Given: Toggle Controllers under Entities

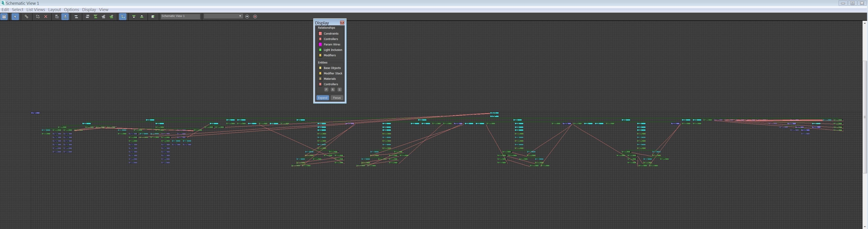Looking at the screenshot, I should pos(320,84).
